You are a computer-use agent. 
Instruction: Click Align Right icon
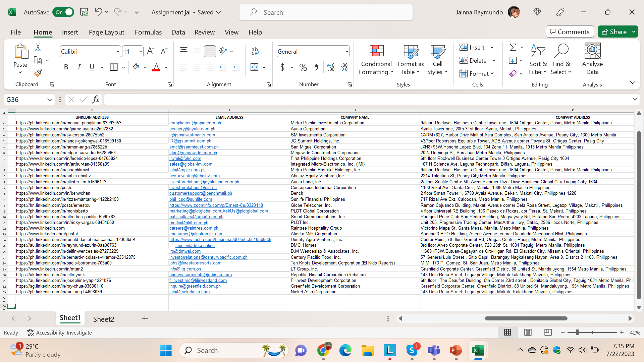tap(210, 67)
